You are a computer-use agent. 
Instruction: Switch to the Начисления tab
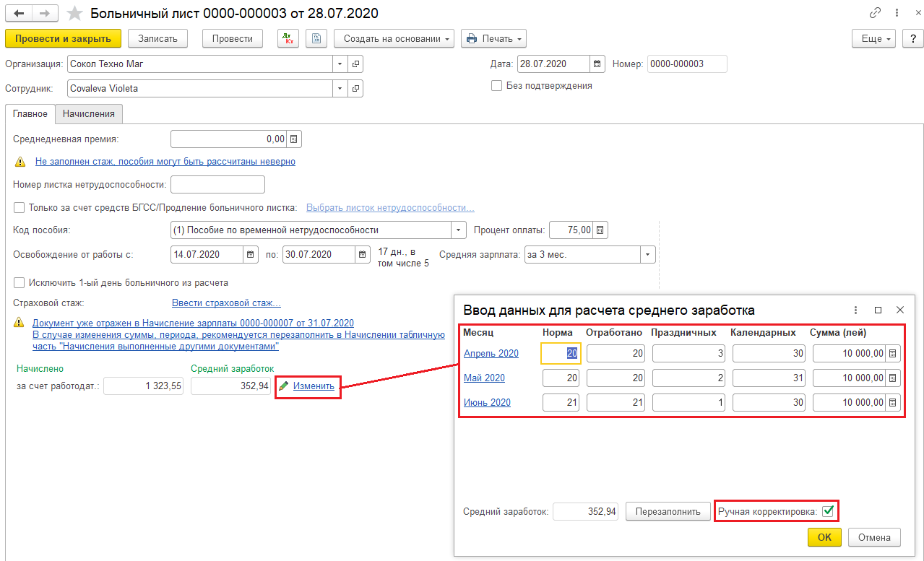[89, 114]
